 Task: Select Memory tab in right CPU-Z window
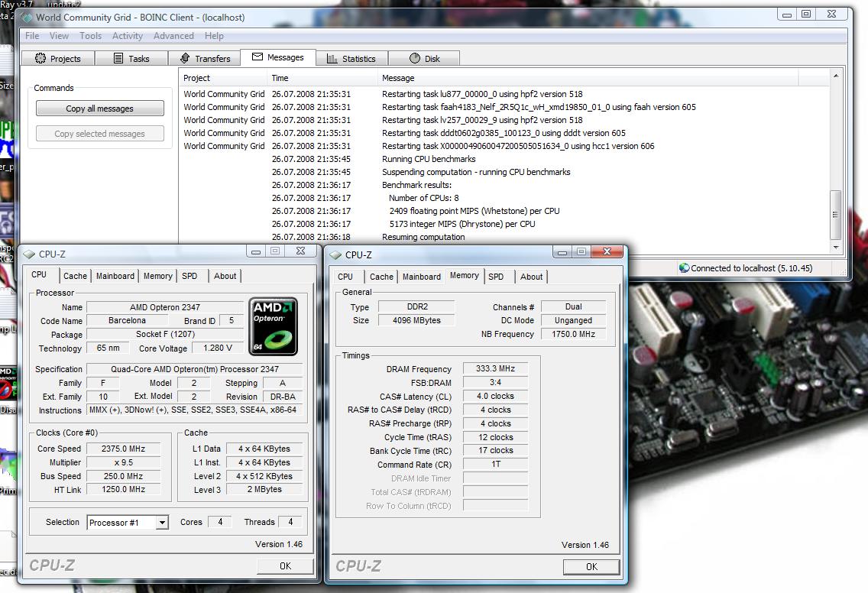(464, 275)
